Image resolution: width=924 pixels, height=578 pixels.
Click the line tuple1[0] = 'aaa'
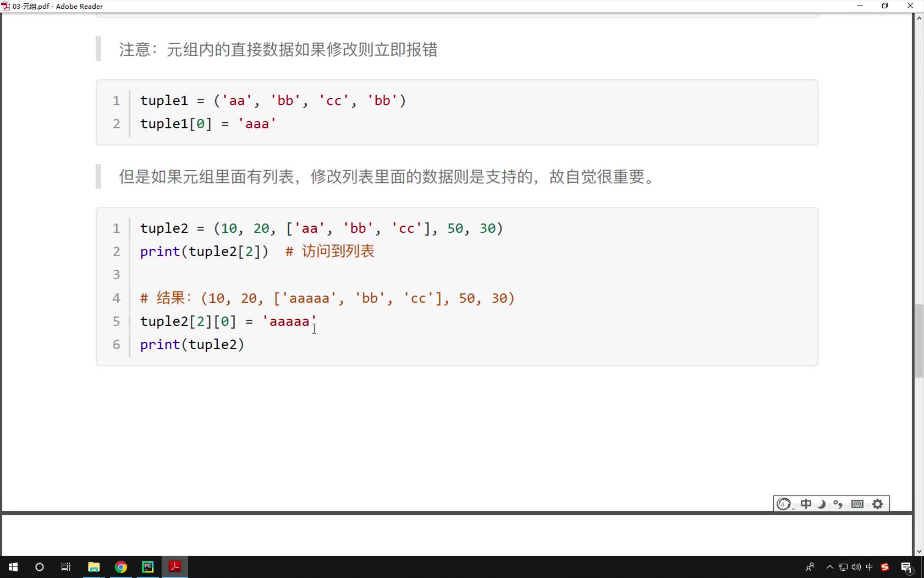click(208, 124)
